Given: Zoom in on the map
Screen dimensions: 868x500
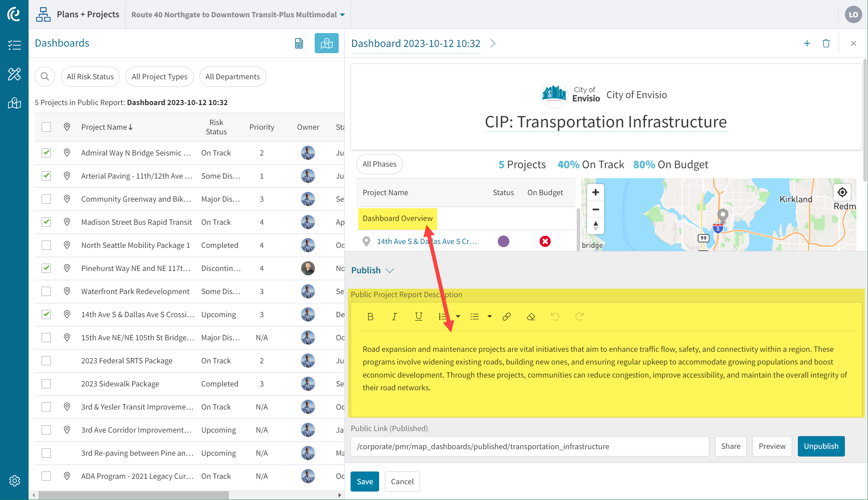Looking at the screenshot, I should pyautogui.click(x=595, y=192).
